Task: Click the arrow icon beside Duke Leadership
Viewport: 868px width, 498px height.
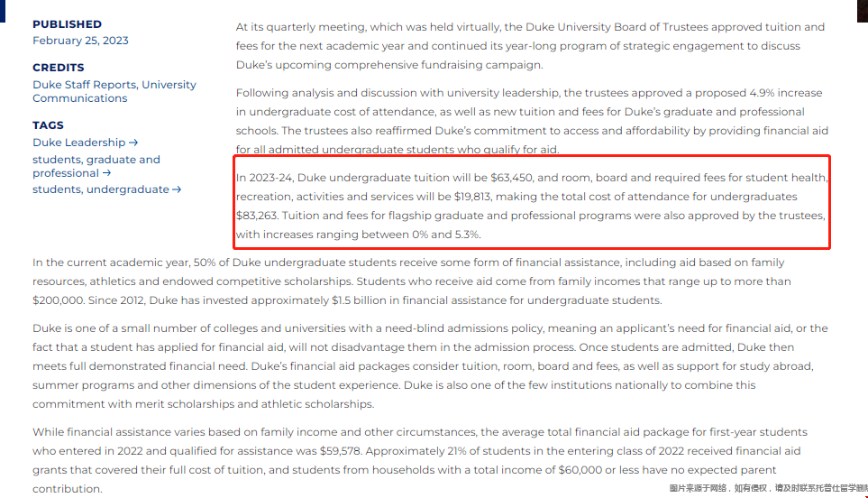Action: (x=133, y=143)
